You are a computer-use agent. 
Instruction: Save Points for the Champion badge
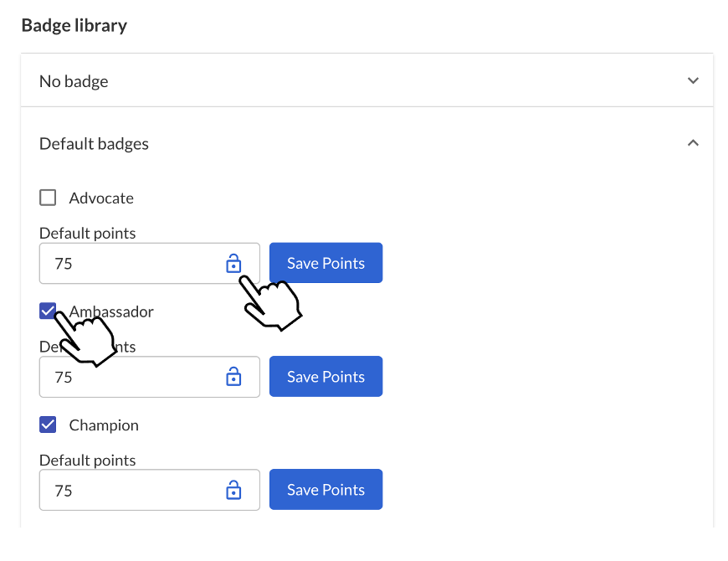click(x=326, y=490)
